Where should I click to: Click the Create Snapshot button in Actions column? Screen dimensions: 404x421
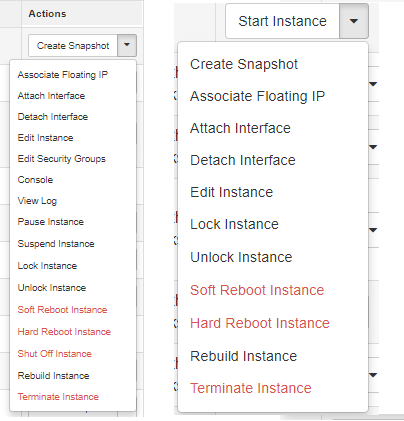[73, 45]
